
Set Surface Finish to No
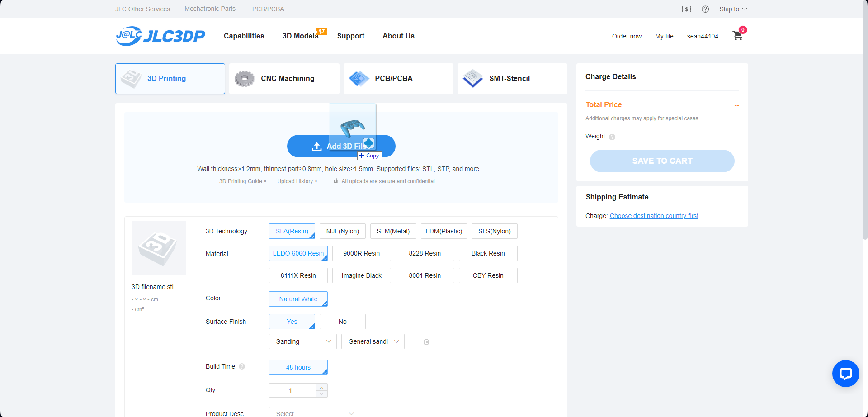(x=343, y=322)
